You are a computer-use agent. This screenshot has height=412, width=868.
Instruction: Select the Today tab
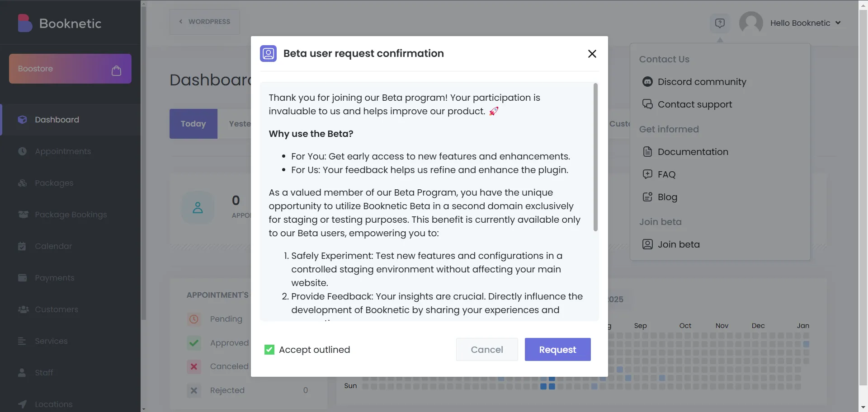193,124
